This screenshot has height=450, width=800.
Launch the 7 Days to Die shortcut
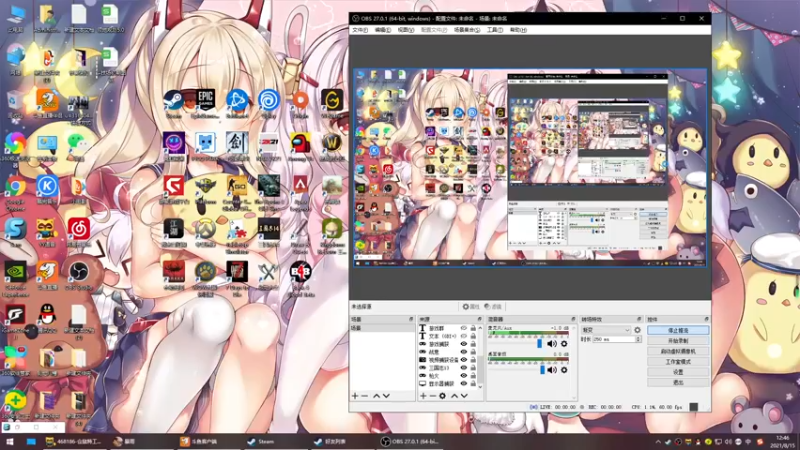(x=237, y=272)
